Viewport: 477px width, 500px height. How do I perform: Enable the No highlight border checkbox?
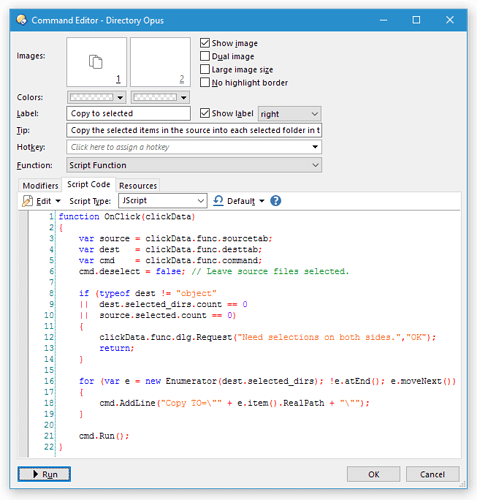[x=205, y=82]
